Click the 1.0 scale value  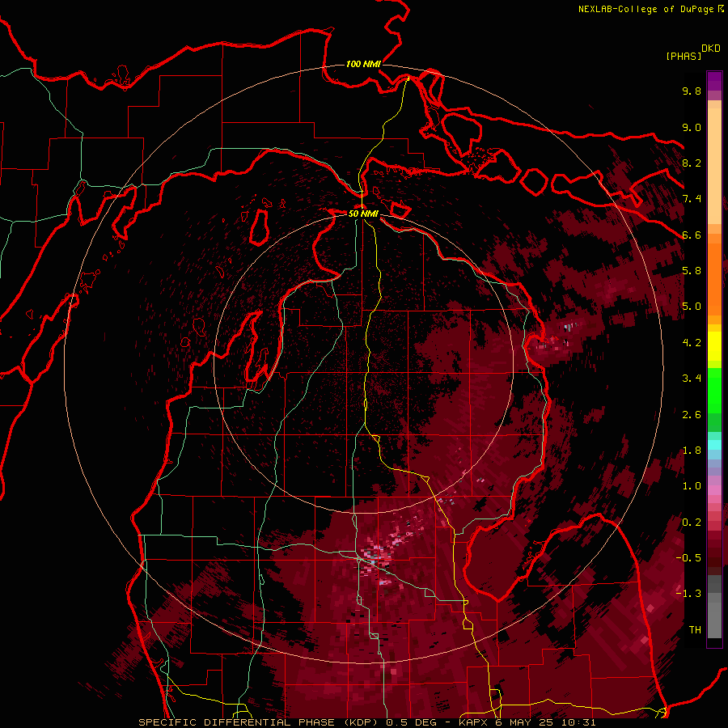click(692, 486)
